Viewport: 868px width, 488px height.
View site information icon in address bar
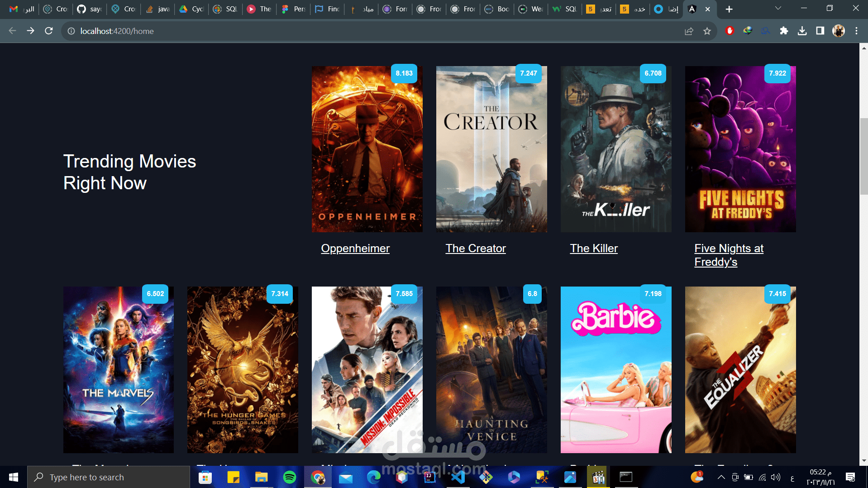71,31
